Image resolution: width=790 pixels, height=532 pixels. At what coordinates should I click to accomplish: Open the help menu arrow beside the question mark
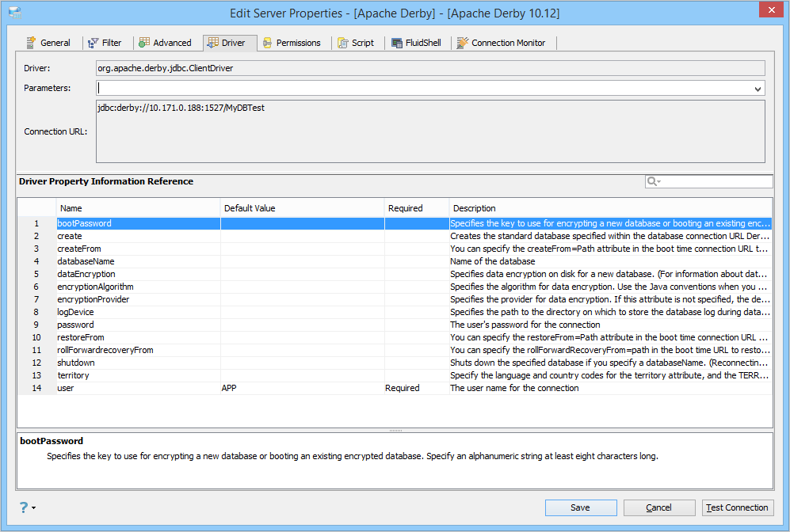click(34, 507)
